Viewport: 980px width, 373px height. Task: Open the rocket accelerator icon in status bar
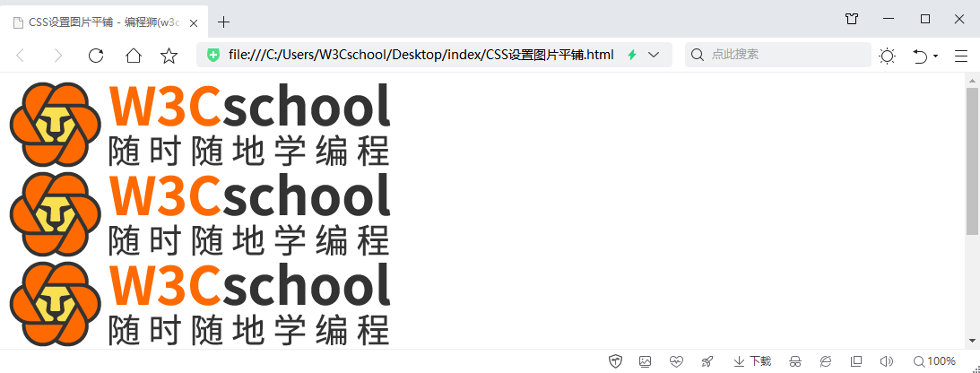[x=707, y=361]
